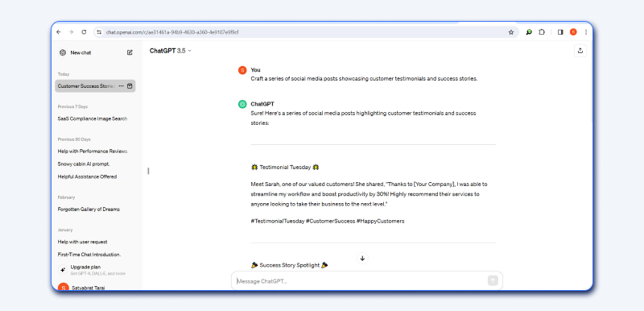
Task: Click the browser forward arrow
Action: (x=71, y=32)
